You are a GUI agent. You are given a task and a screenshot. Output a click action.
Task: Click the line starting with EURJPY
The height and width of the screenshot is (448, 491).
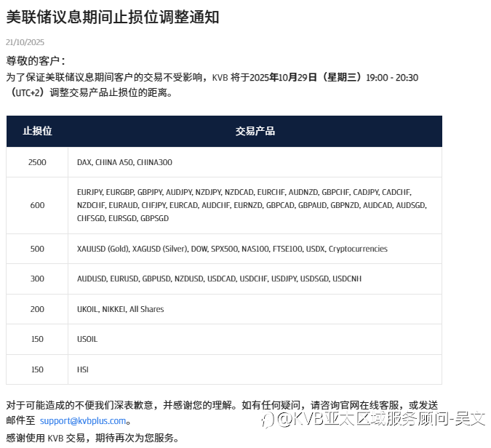point(244,192)
